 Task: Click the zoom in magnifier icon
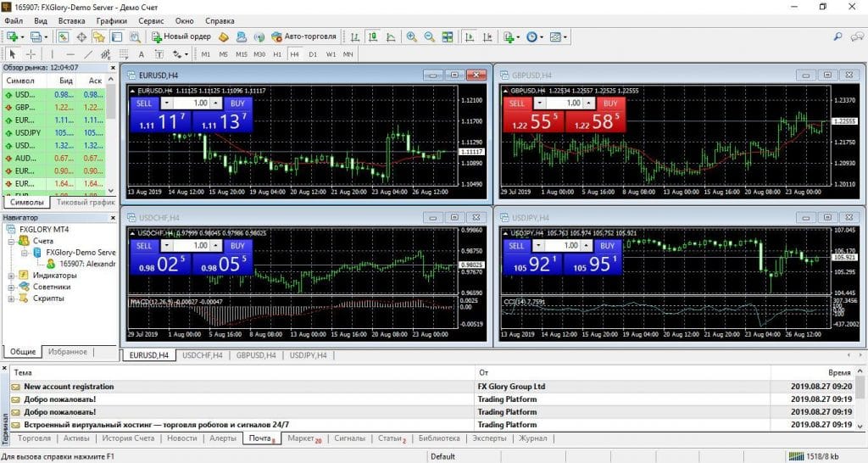[411, 36]
